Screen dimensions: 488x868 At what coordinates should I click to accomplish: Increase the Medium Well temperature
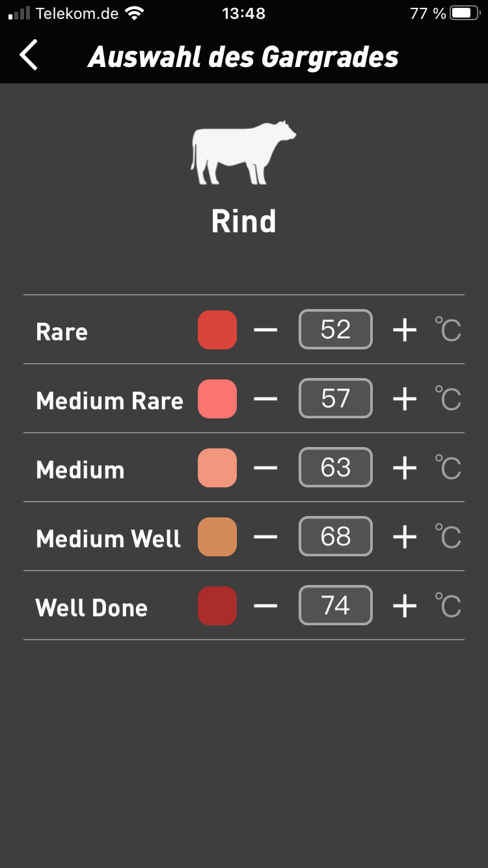405,537
